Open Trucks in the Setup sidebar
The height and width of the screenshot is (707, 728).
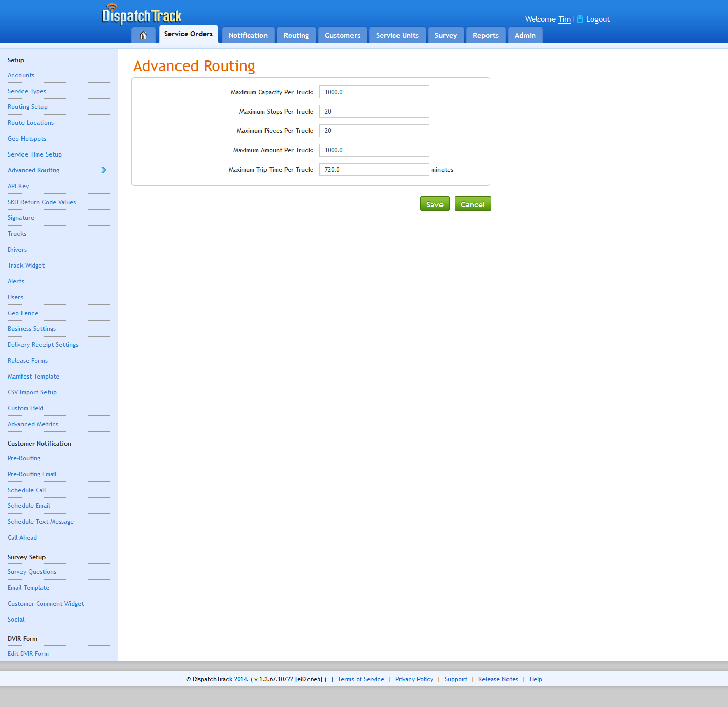click(x=17, y=234)
